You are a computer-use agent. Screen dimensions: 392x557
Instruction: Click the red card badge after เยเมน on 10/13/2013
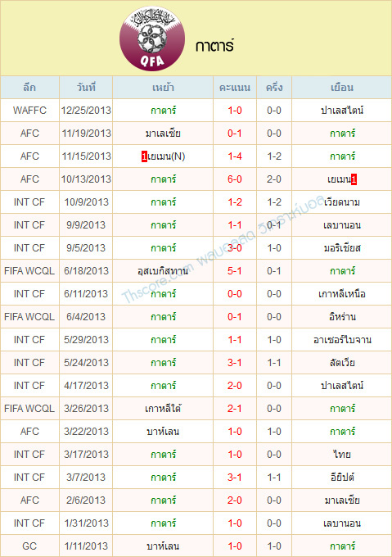[x=354, y=179]
